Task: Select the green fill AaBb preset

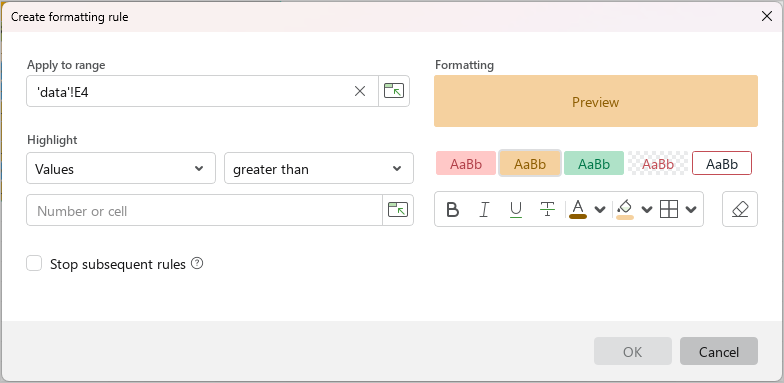Action: coord(594,163)
